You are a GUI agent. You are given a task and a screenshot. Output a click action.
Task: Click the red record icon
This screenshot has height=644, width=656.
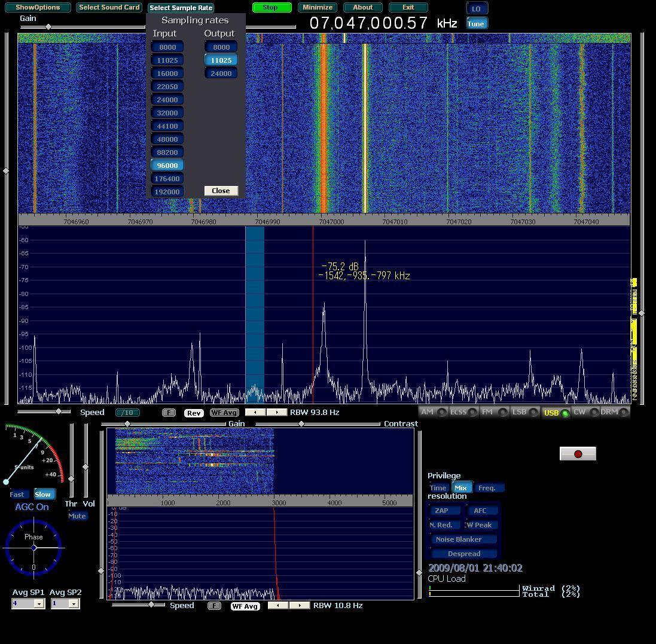(577, 453)
